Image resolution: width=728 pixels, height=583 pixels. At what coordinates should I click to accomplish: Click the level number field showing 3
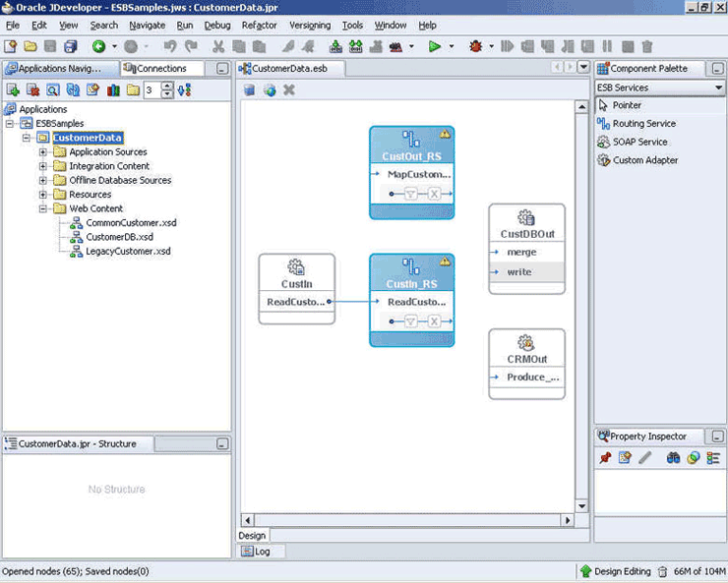pyautogui.click(x=152, y=90)
